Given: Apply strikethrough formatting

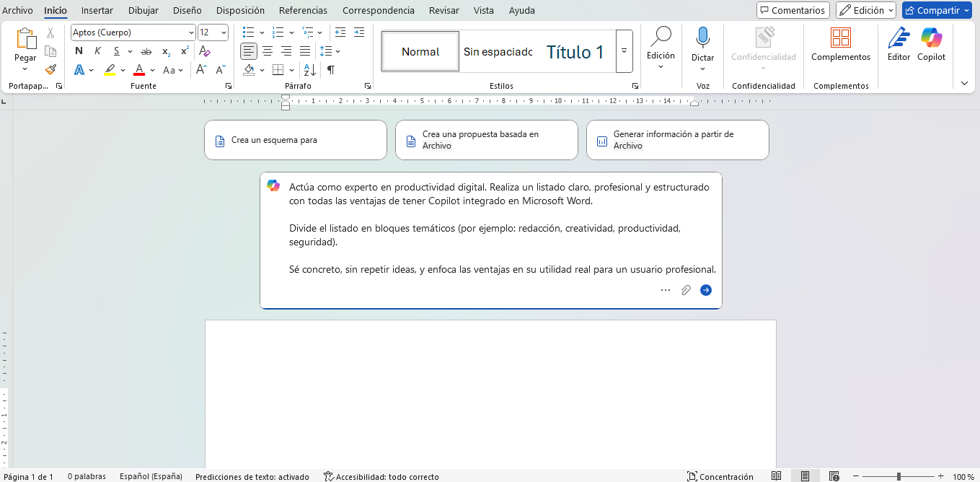Looking at the screenshot, I should pos(146,51).
